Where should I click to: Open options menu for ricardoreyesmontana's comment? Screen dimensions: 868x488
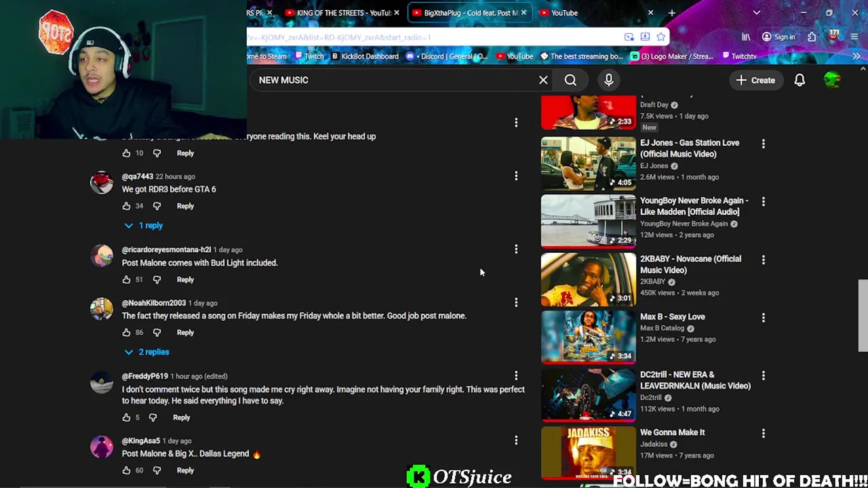point(516,249)
